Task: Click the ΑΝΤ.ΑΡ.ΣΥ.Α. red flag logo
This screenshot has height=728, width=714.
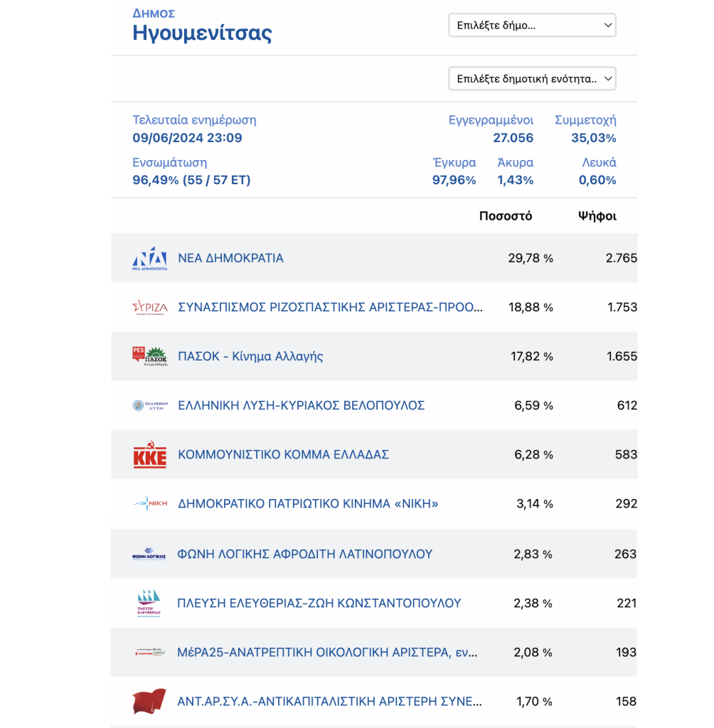Action: coord(149,701)
